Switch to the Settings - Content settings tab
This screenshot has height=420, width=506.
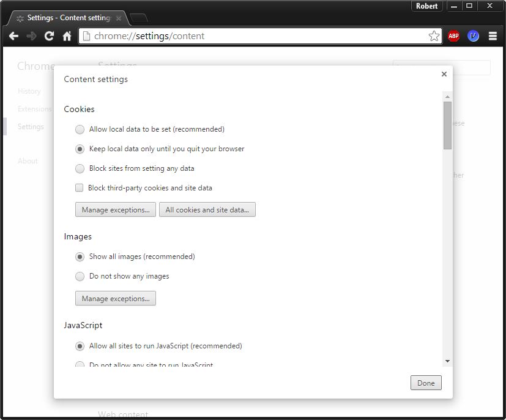(67, 18)
